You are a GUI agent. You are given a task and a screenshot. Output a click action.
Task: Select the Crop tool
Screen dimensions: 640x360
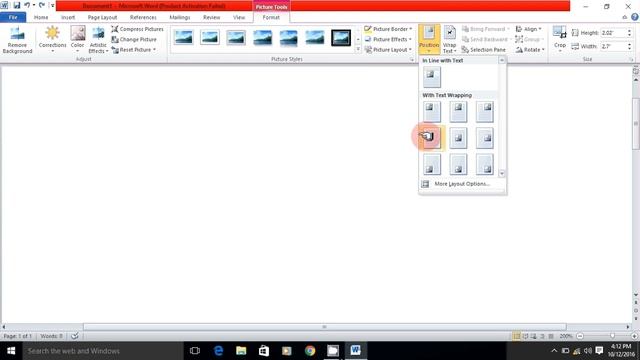point(560,39)
